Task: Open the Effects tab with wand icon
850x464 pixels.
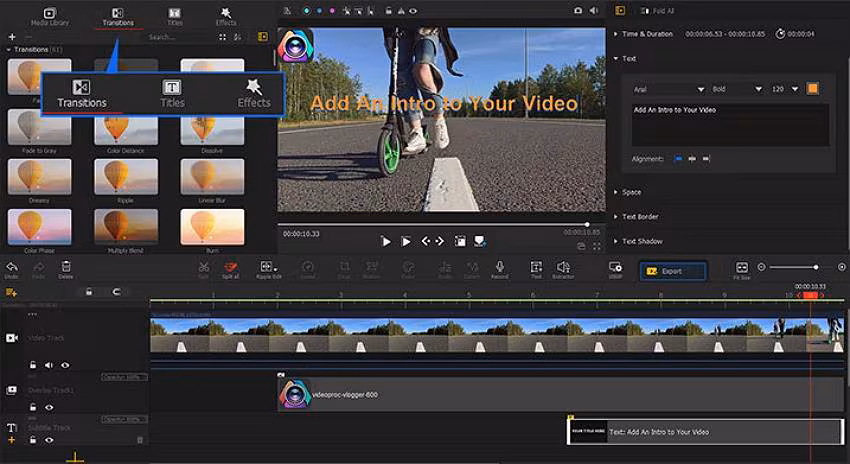Action: coord(226,16)
